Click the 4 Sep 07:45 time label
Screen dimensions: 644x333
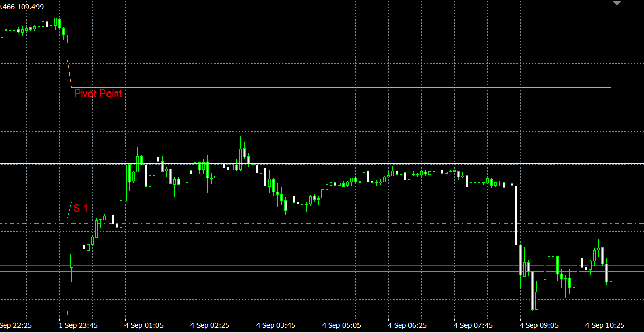tap(473, 325)
